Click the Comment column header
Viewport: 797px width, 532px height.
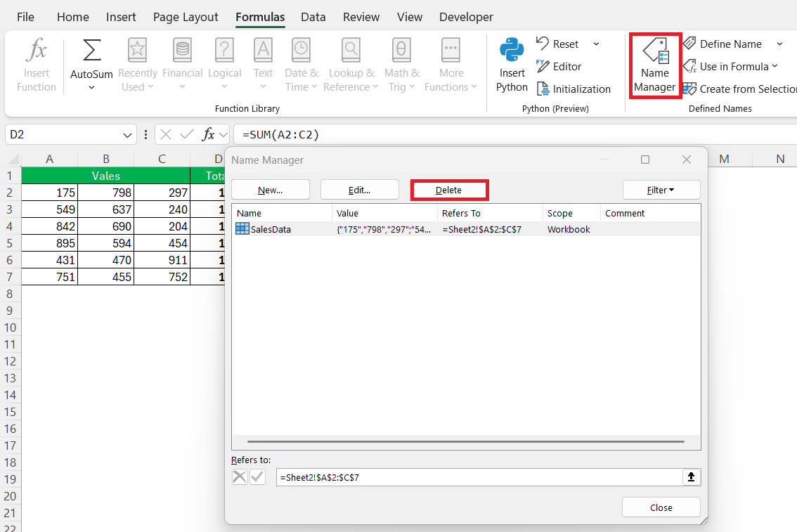(650, 214)
